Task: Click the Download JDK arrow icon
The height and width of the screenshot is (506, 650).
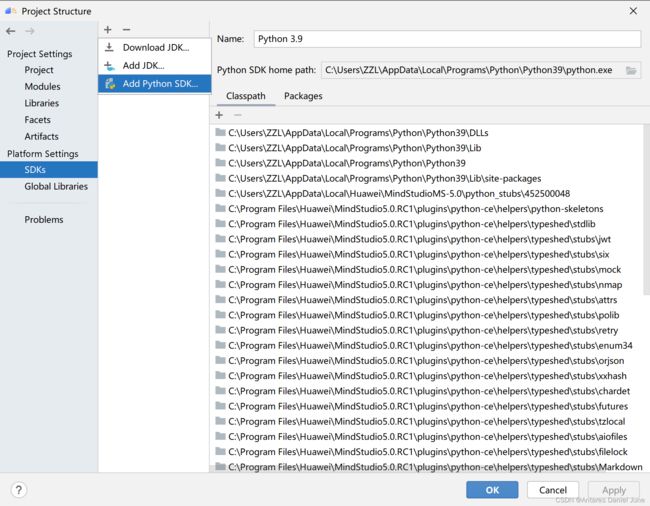Action: (x=109, y=47)
